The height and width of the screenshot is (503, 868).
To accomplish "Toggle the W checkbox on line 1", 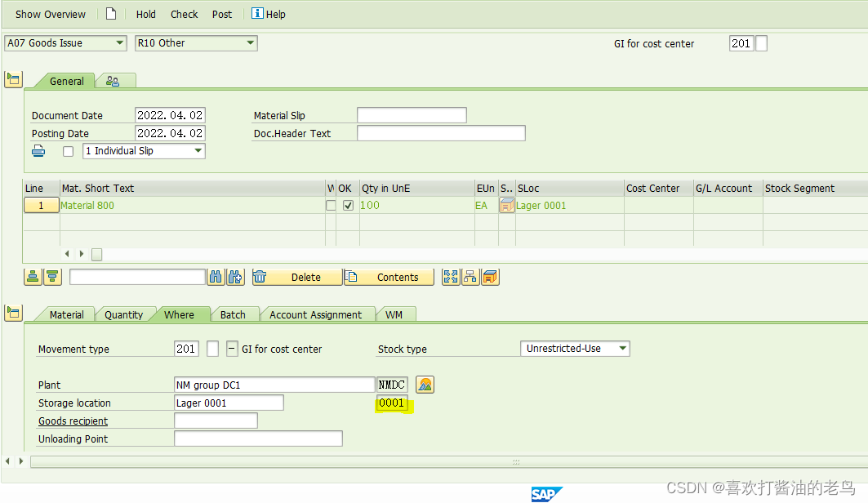I will tap(331, 205).
